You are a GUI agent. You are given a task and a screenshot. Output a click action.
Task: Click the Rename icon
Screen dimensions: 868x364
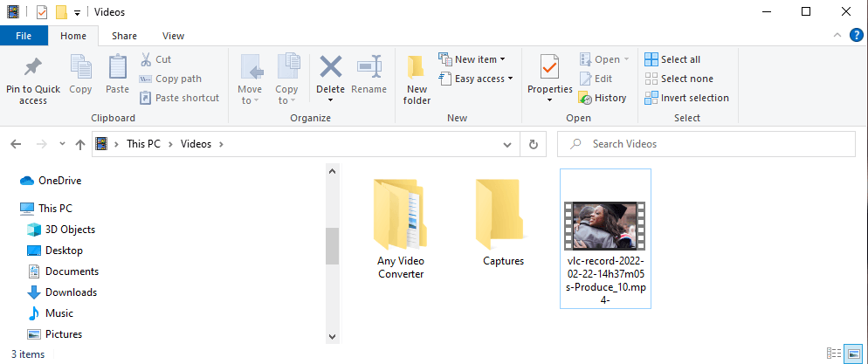tap(369, 67)
